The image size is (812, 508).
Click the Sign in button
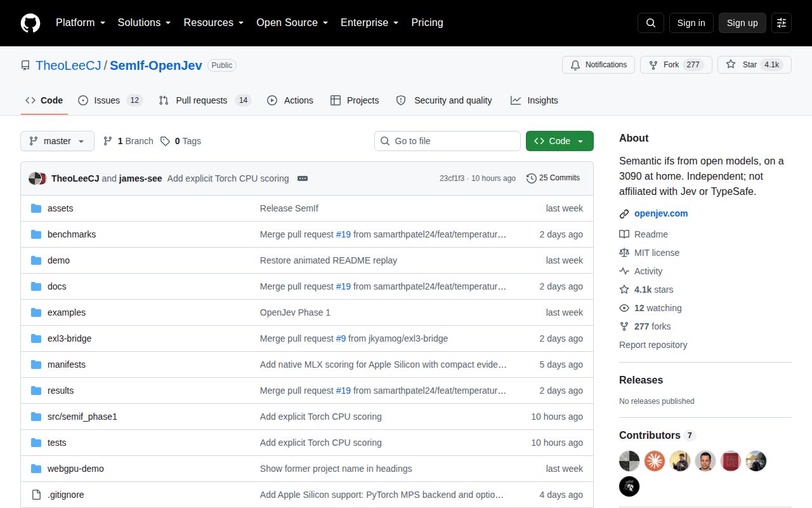[691, 23]
